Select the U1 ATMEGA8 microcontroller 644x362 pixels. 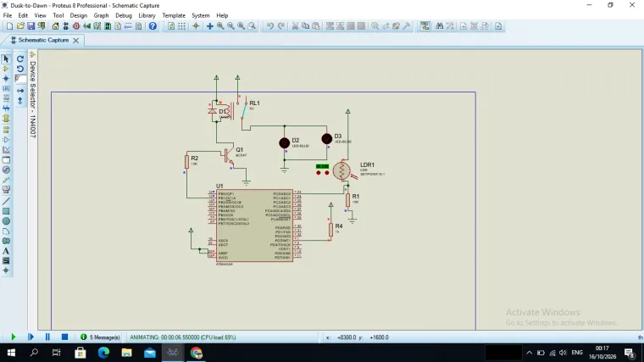pyautogui.click(x=255, y=226)
